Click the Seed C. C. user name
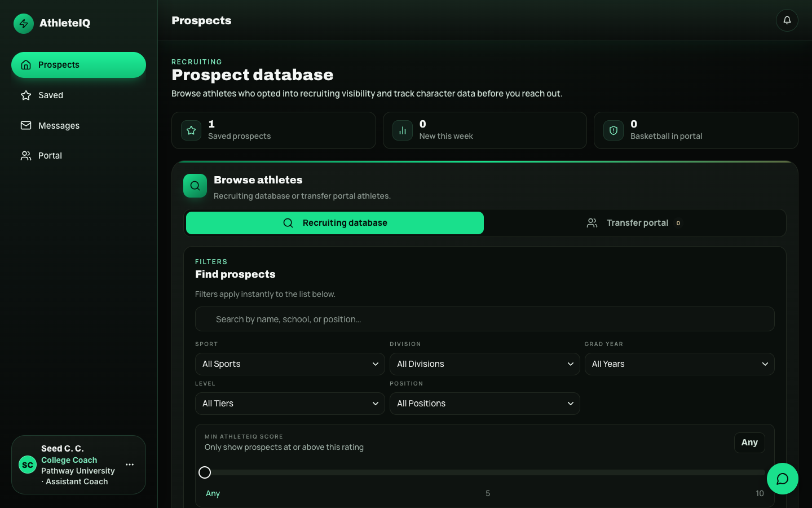Image resolution: width=812 pixels, height=508 pixels. coord(63,449)
